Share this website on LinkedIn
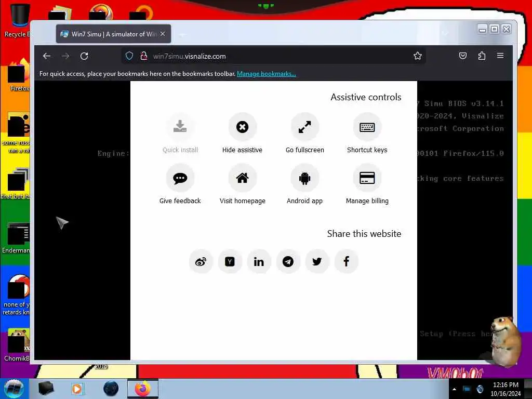 coord(259,261)
